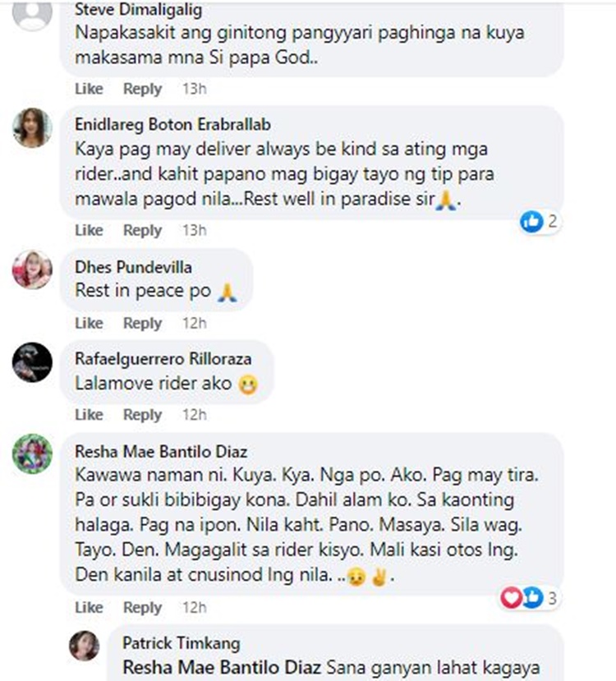Like the Lalamove rider ako comment
The image size is (616, 681).
89,415
